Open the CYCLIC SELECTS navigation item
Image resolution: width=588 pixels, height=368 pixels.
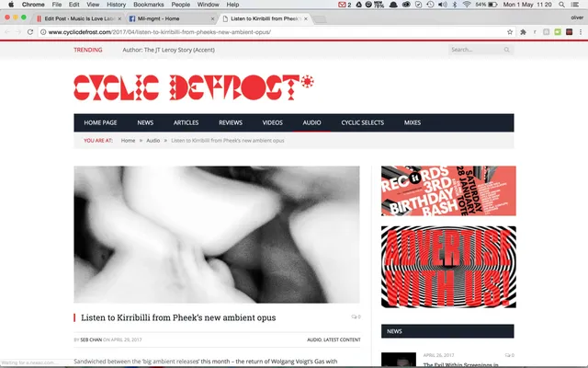(x=363, y=122)
